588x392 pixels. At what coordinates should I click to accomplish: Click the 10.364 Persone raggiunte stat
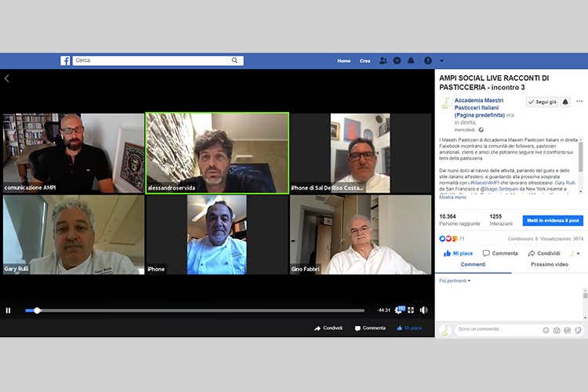point(459,220)
